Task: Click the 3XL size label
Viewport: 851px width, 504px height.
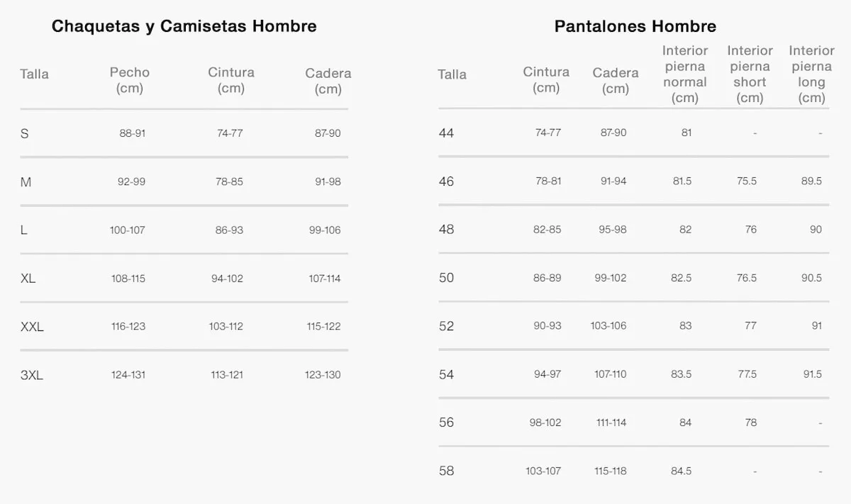Action: click(x=32, y=375)
